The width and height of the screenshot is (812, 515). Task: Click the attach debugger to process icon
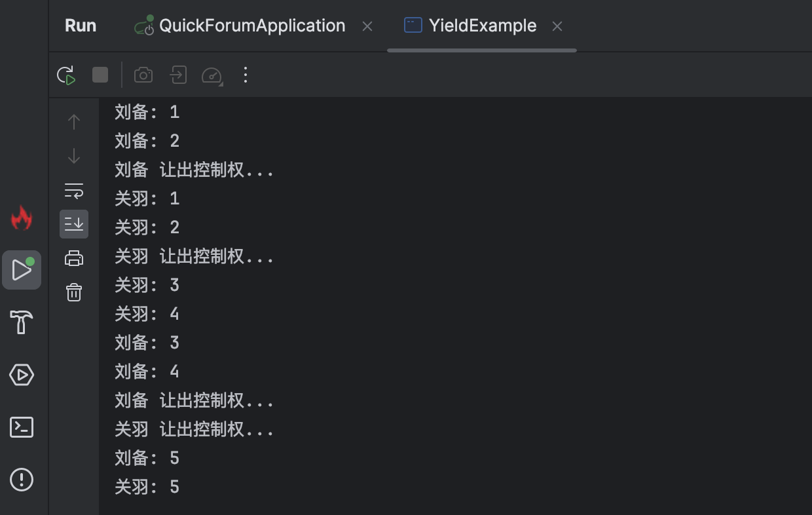coord(178,75)
